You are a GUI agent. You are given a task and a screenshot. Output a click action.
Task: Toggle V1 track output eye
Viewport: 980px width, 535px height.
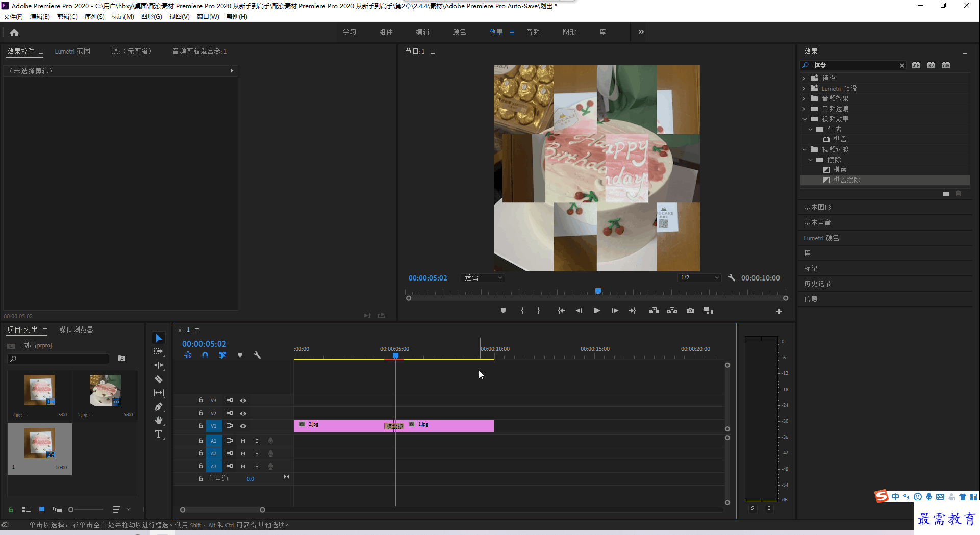tap(243, 426)
